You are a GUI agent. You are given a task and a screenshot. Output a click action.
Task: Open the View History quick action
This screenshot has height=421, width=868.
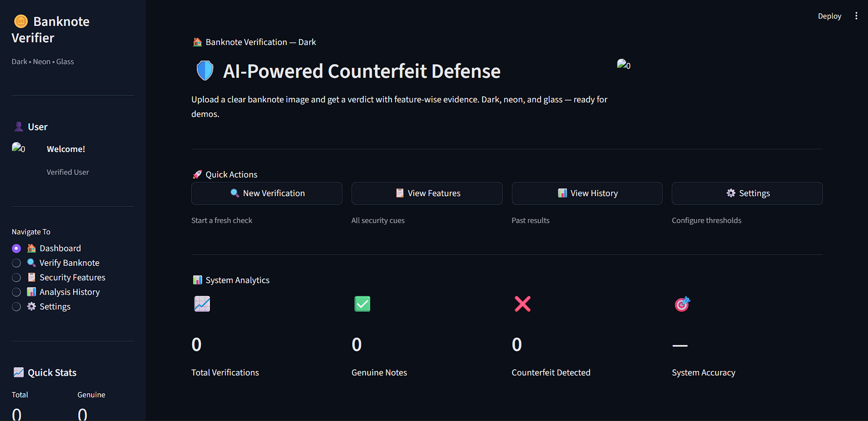pos(587,193)
